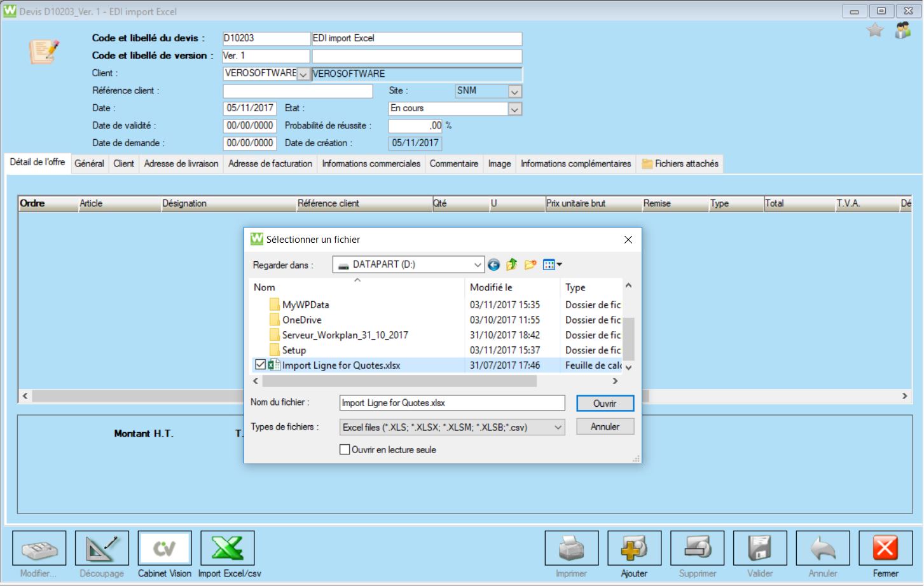Click the Import Excel/csv icon
The image size is (924, 586).
[228, 548]
